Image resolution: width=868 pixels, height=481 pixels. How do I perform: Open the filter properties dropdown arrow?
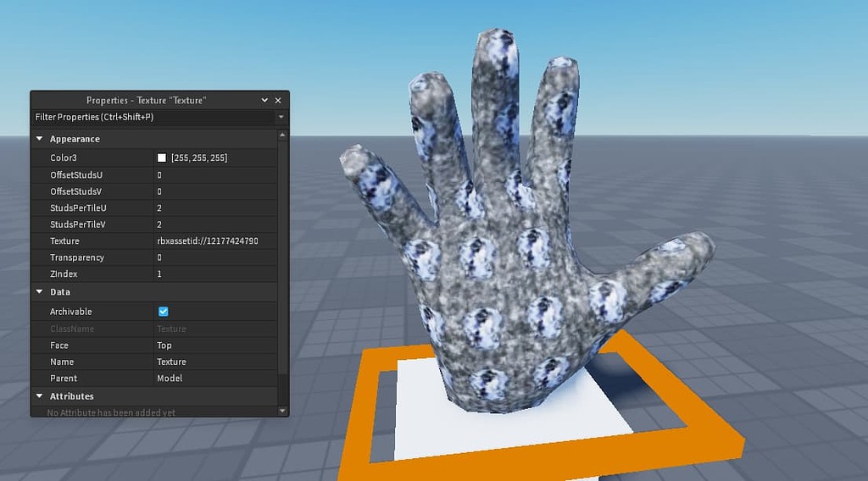tap(281, 117)
